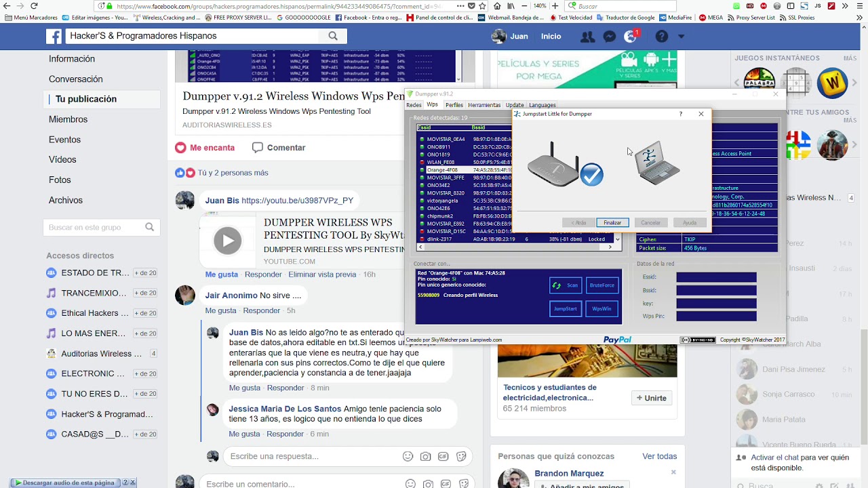Click the Facebook logo icon
The width and height of the screenshot is (868, 488).
(54, 36)
